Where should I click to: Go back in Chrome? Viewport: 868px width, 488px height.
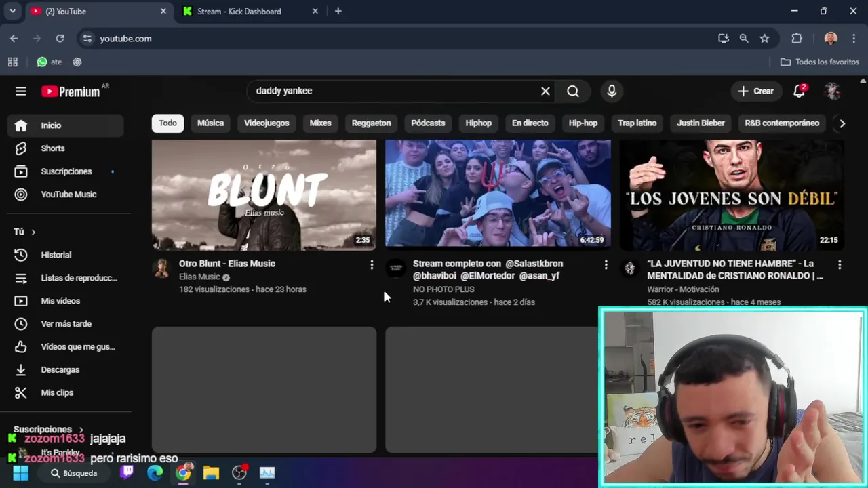click(x=14, y=39)
